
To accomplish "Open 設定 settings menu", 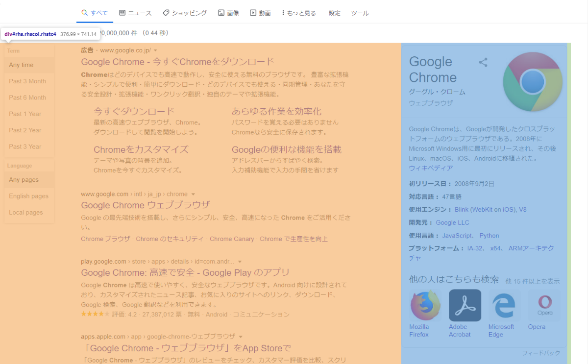I will coord(335,13).
